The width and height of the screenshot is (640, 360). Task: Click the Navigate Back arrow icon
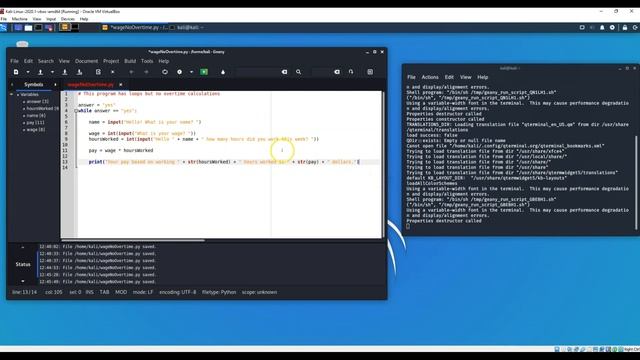(x=131, y=72)
